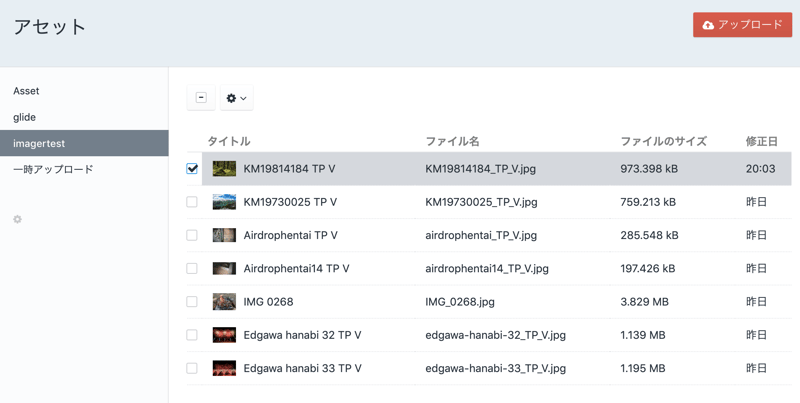This screenshot has height=403, width=800.
Task: Sort by ファイルのサイズ column header
Action: 663,141
